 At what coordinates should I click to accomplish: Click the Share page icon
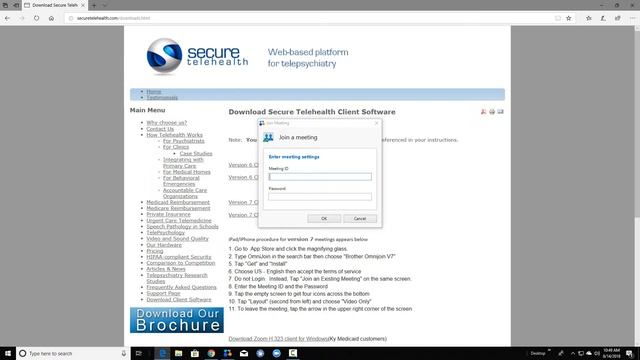tap(618, 18)
